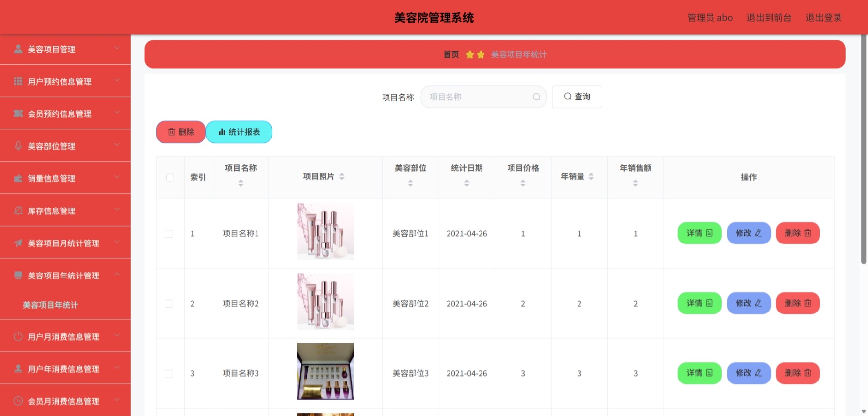The height and width of the screenshot is (416, 868).
Task: Expand the 库存信息管理 chevron
Action: (117, 209)
